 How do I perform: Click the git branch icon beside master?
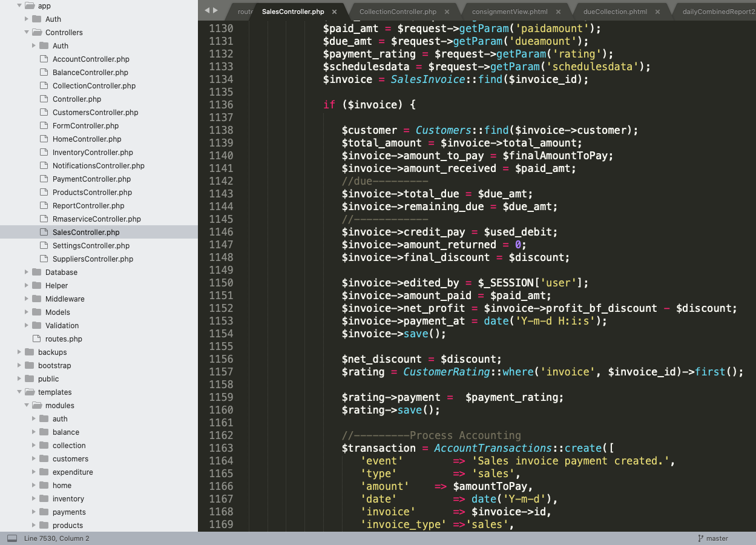click(700, 538)
